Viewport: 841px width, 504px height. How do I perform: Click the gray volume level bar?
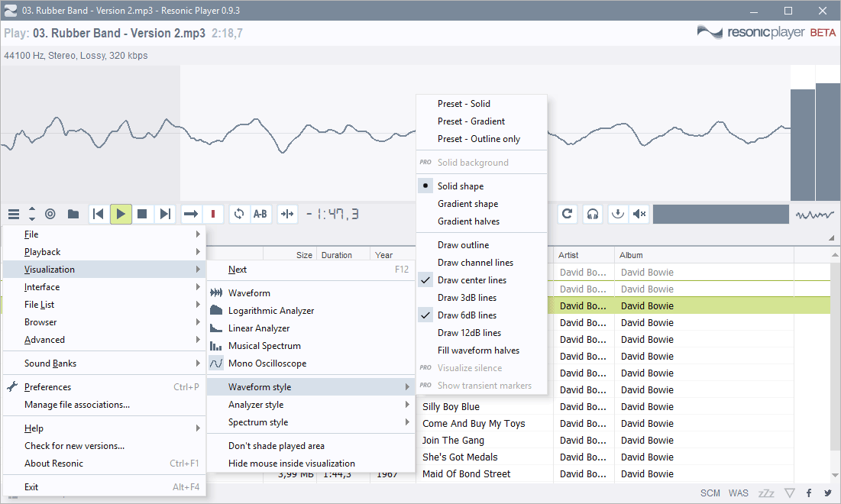(x=720, y=214)
